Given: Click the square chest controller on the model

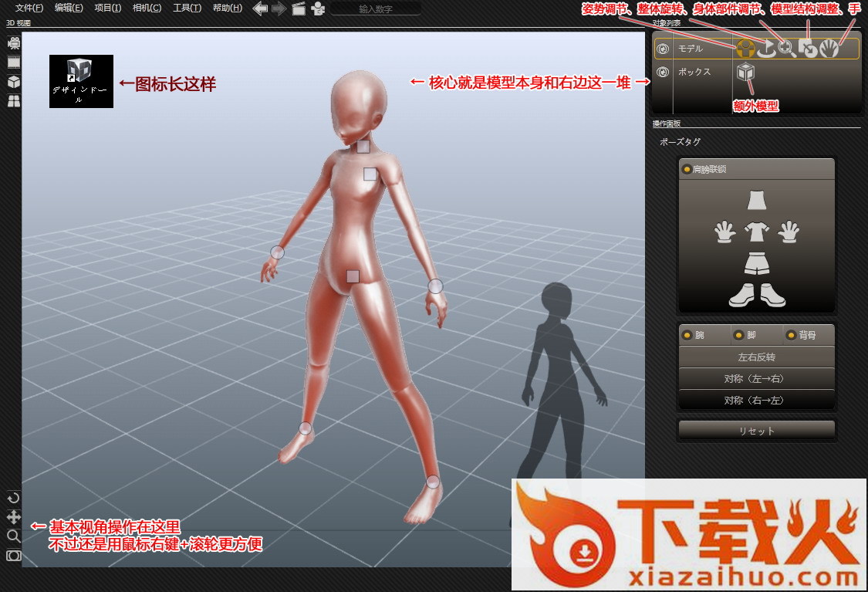Looking at the screenshot, I should (x=370, y=174).
